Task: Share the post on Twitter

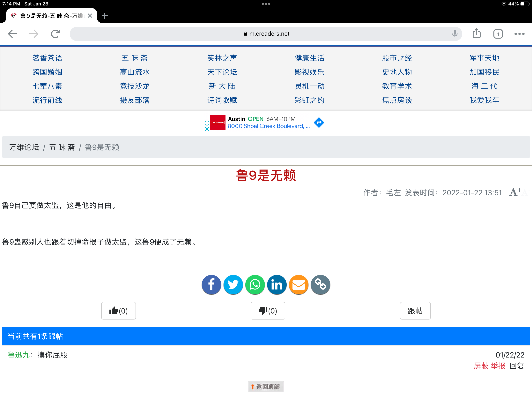Action: (x=233, y=285)
